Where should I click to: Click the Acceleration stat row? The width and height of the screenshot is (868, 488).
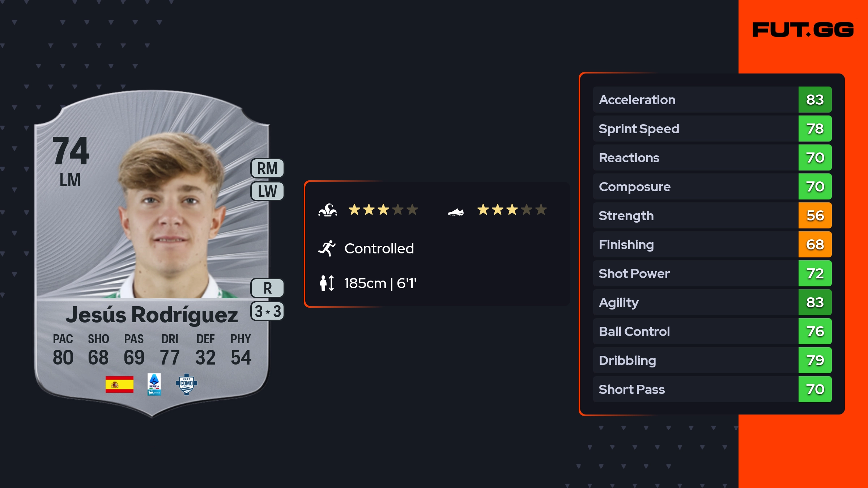(695, 100)
